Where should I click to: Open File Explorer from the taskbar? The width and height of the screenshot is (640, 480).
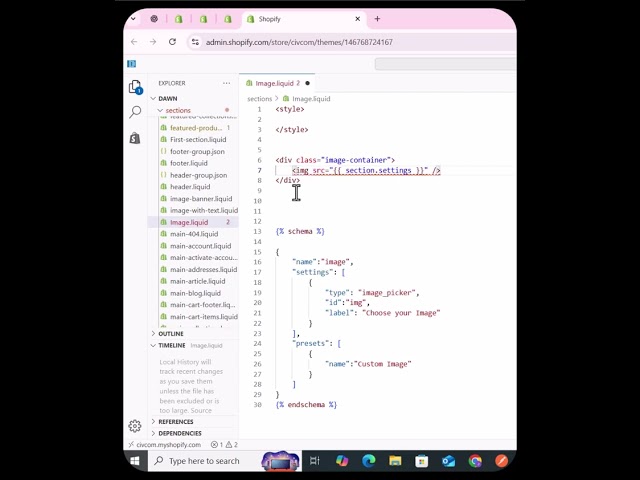[395, 461]
